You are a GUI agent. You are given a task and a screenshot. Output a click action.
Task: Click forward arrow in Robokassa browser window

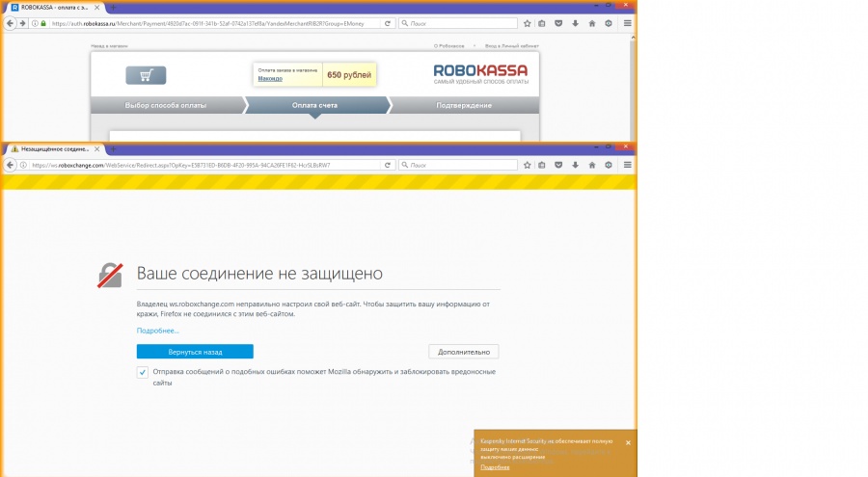pos(23,23)
